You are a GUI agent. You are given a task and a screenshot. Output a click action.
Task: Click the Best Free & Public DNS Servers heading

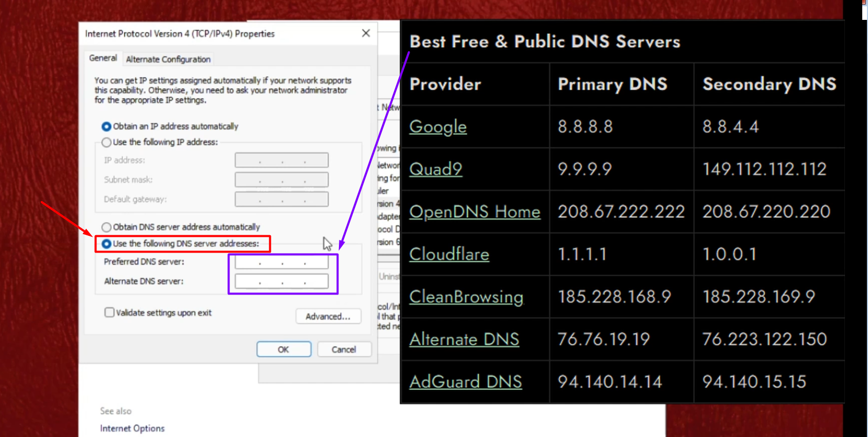pyautogui.click(x=545, y=41)
